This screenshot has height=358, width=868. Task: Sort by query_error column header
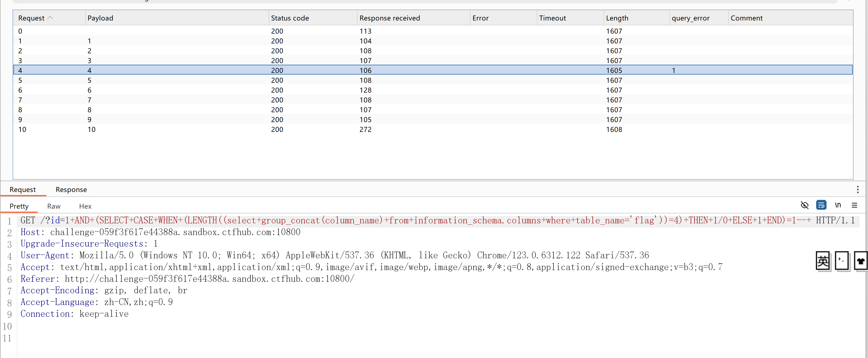coord(699,18)
